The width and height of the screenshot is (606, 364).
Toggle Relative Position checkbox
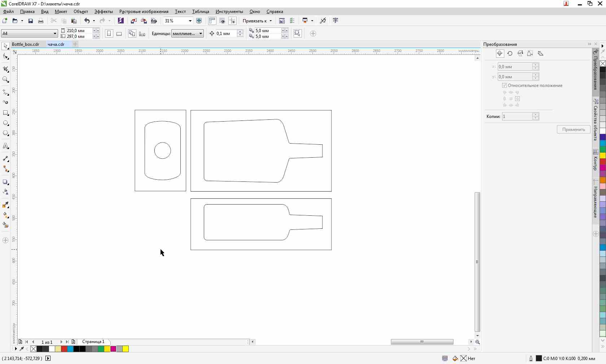tap(505, 85)
